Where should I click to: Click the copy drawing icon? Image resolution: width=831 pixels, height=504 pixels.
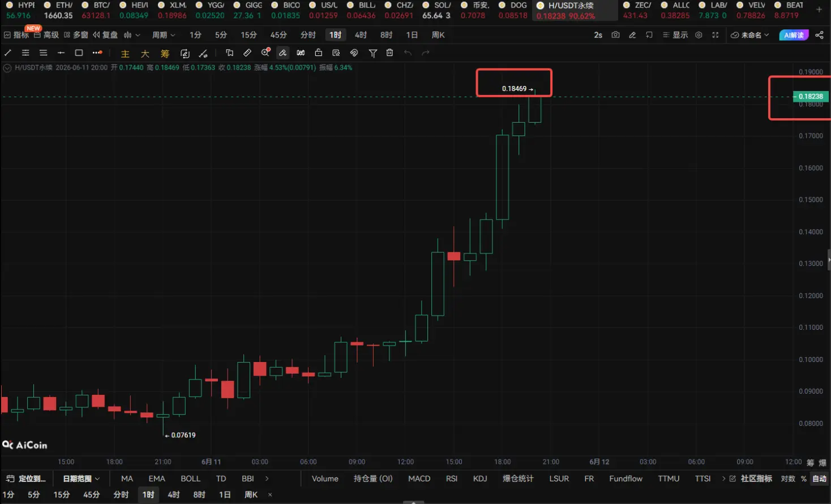(x=229, y=53)
